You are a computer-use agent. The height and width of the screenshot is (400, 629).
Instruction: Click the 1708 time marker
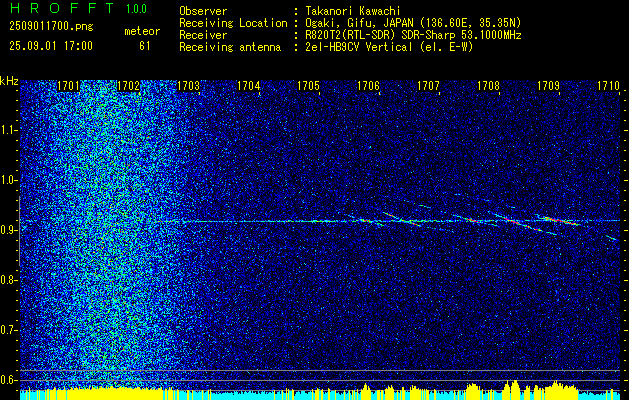488,86
